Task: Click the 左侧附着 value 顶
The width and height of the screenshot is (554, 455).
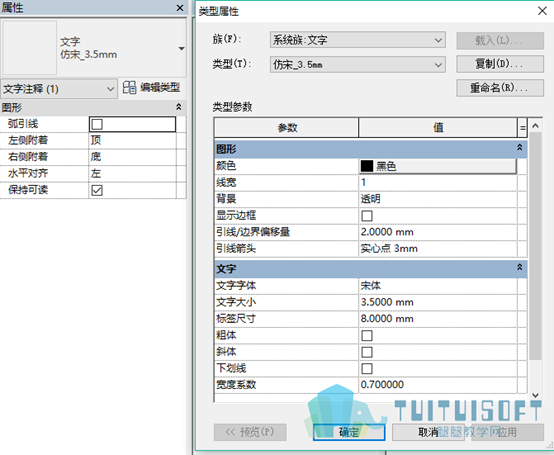Action: (x=132, y=141)
